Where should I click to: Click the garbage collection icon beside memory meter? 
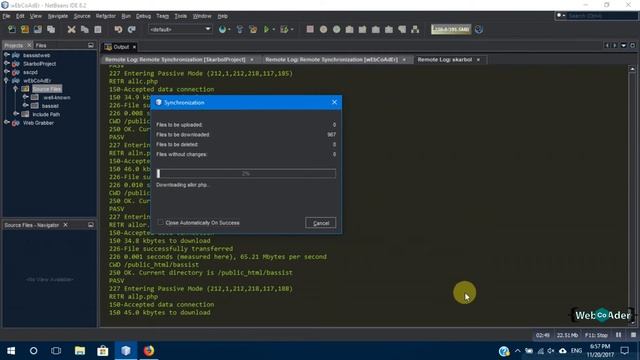point(479,29)
